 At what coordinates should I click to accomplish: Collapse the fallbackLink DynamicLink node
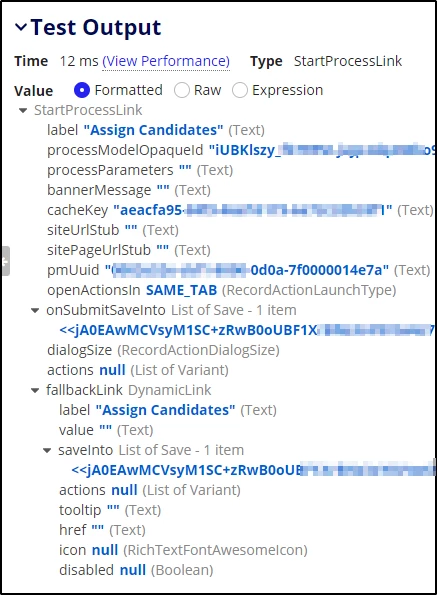(x=35, y=390)
